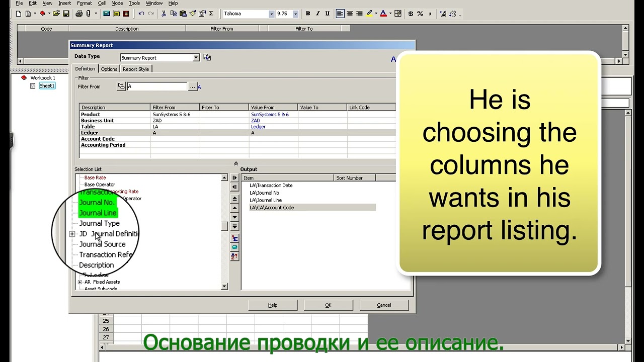Click the Decrease decimal icon
This screenshot has height=362, width=644.
(x=453, y=14)
